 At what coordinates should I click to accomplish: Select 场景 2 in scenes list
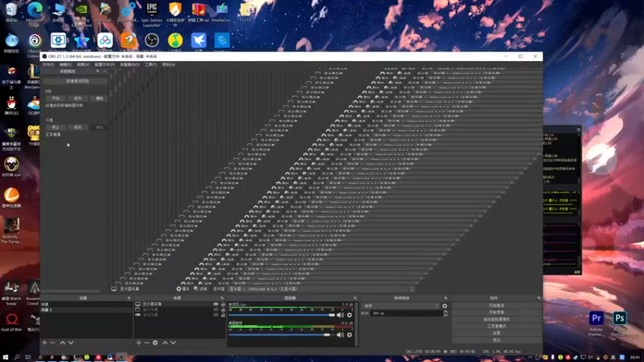click(x=86, y=310)
